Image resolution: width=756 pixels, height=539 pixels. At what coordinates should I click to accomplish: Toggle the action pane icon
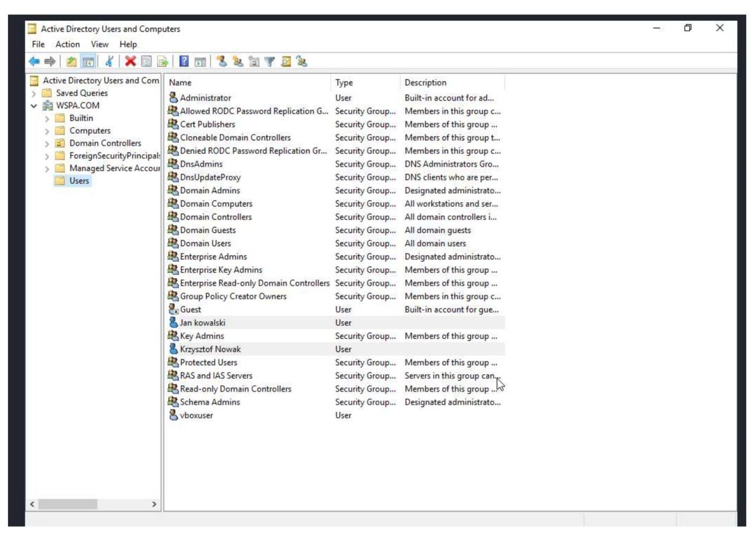(200, 62)
